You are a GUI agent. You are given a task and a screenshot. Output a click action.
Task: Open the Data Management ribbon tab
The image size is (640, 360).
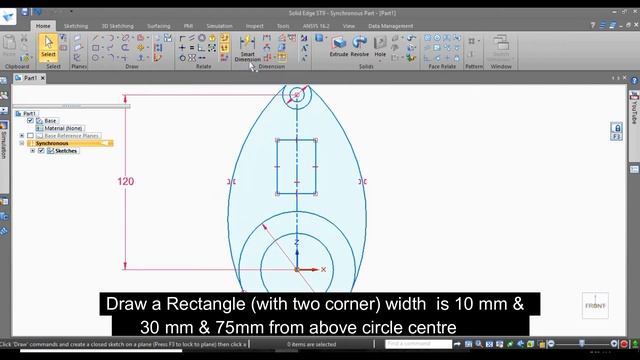[x=391, y=26]
